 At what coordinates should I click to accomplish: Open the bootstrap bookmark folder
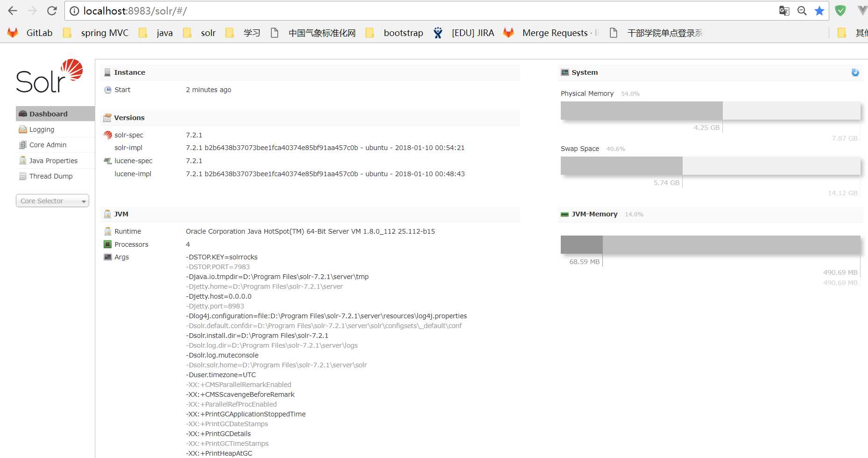(394, 33)
